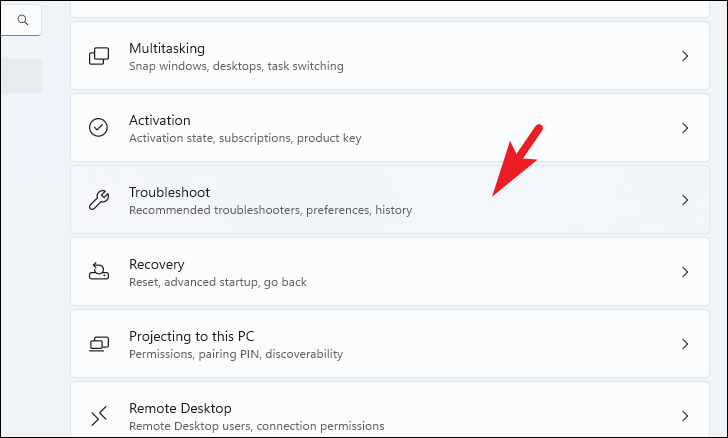Click the Multitasking overlapping windows icon

tap(99, 56)
